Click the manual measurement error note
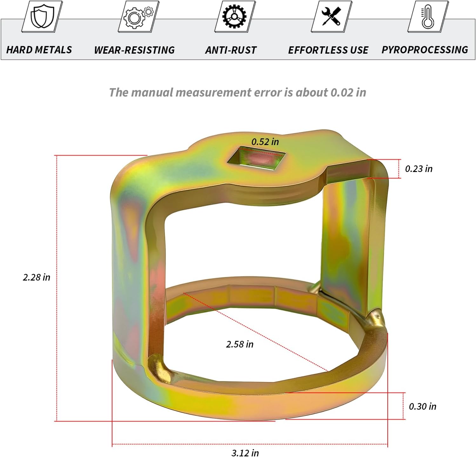 click(x=238, y=92)
